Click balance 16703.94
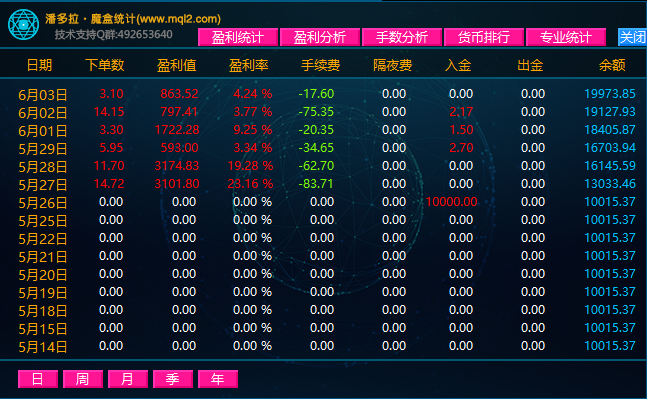This screenshot has width=647, height=399. (610, 148)
